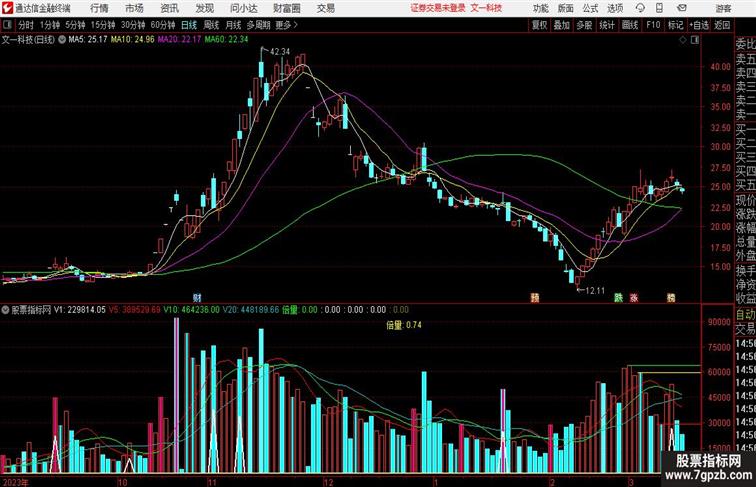Click the MA10: 24.96 value
The image size is (756, 487).
(133, 40)
